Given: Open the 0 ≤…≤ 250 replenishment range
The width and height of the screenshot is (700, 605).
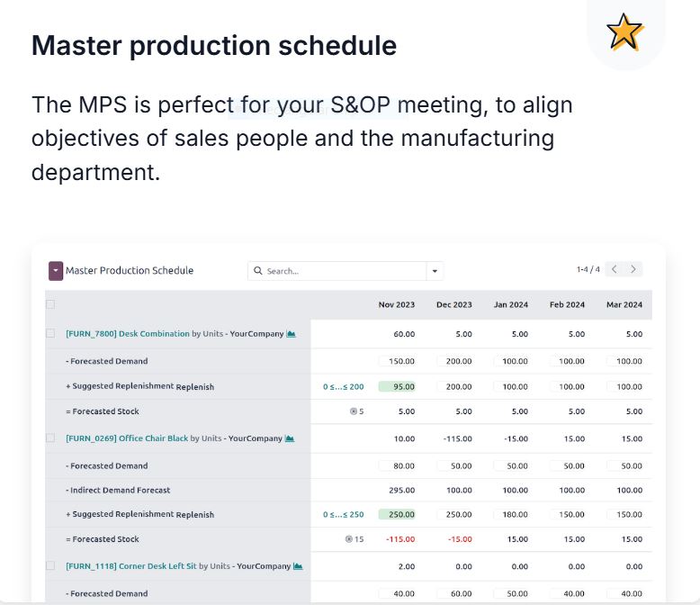Looking at the screenshot, I should [343, 514].
